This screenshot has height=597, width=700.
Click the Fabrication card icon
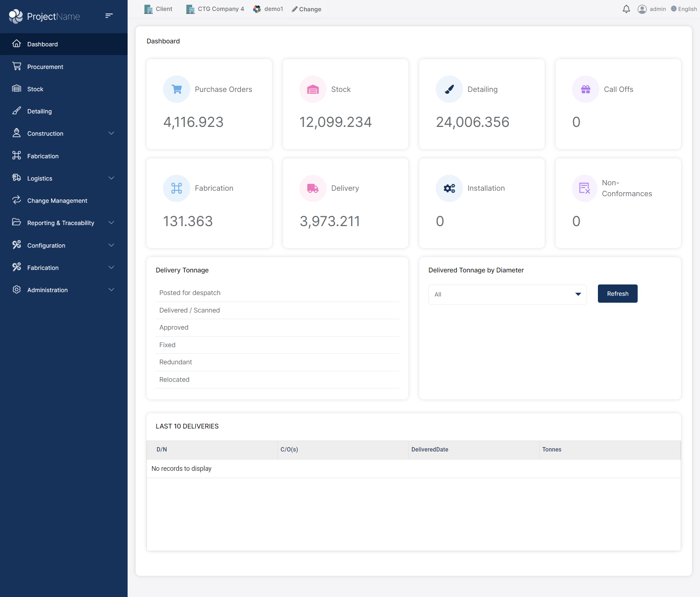(x=176, y=188)
